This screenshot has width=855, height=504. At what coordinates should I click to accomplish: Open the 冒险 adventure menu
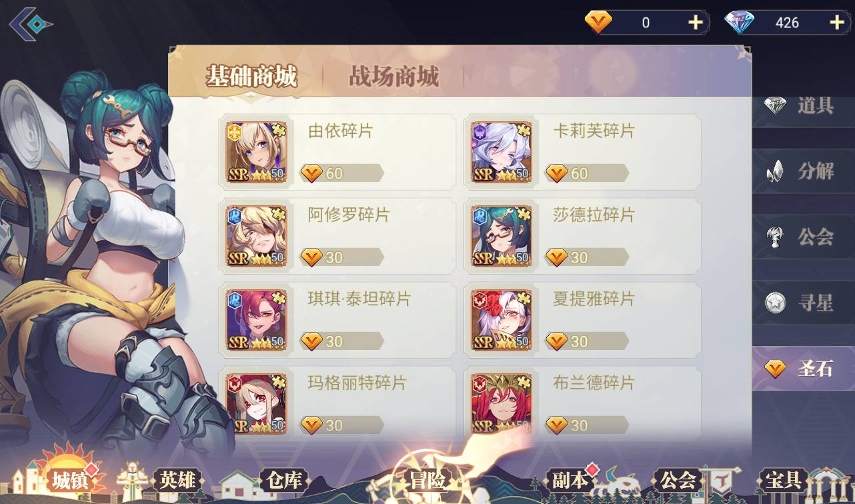tap(427, 480)
